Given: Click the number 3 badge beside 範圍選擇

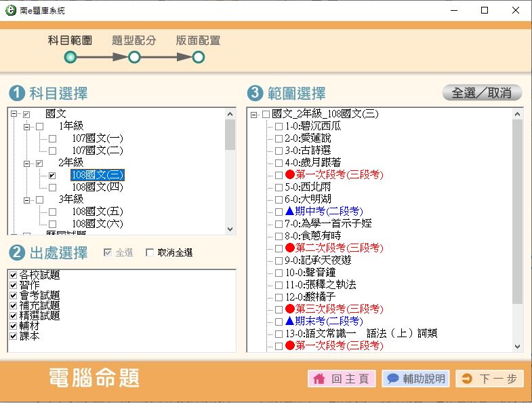Looking at the screenshot, I should click(255, 93).
